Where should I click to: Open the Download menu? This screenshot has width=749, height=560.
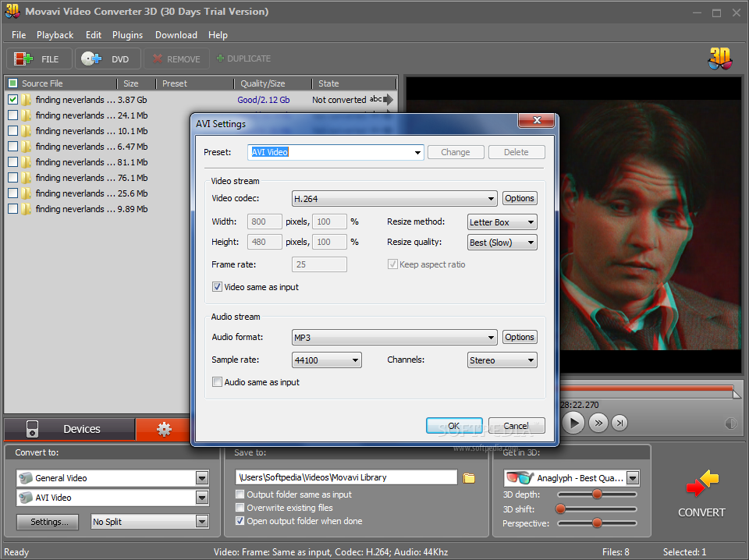point(176,35)
